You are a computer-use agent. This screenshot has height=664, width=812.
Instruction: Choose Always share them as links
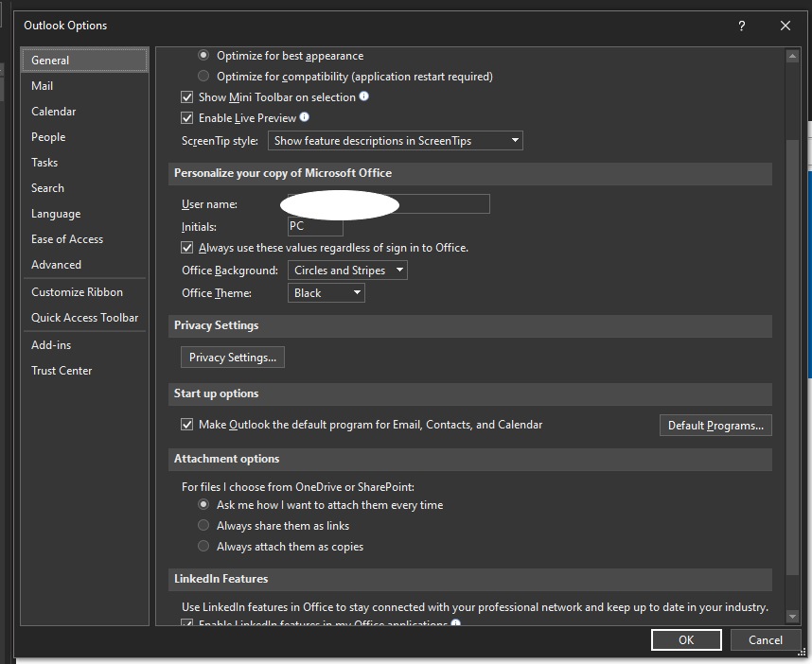pos(203,525)
